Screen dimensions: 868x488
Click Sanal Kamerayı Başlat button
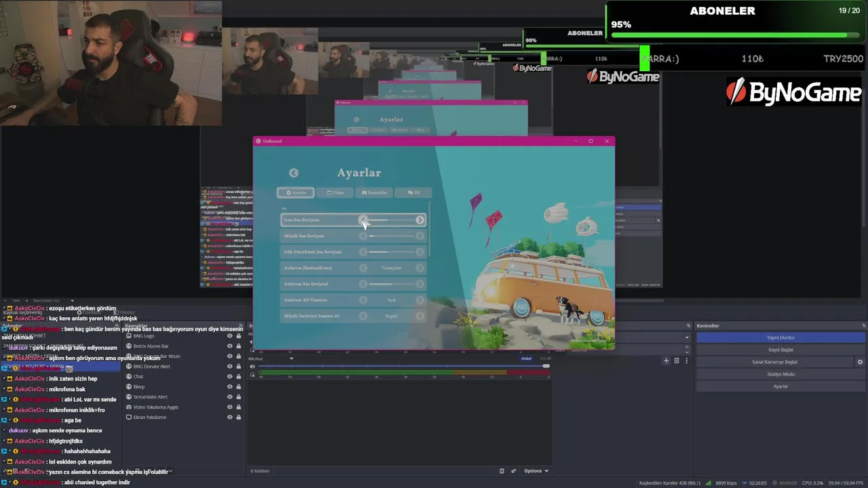[774, 362]
